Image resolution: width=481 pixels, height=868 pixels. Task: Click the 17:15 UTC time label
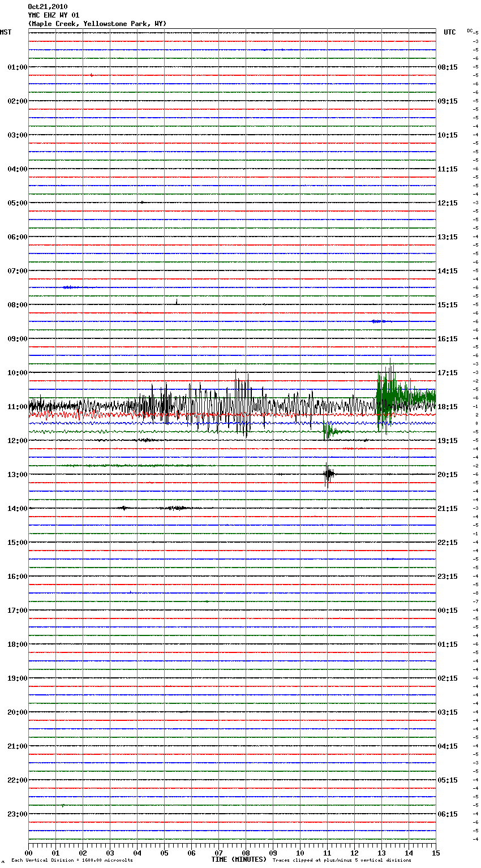(x=448, y=373)
